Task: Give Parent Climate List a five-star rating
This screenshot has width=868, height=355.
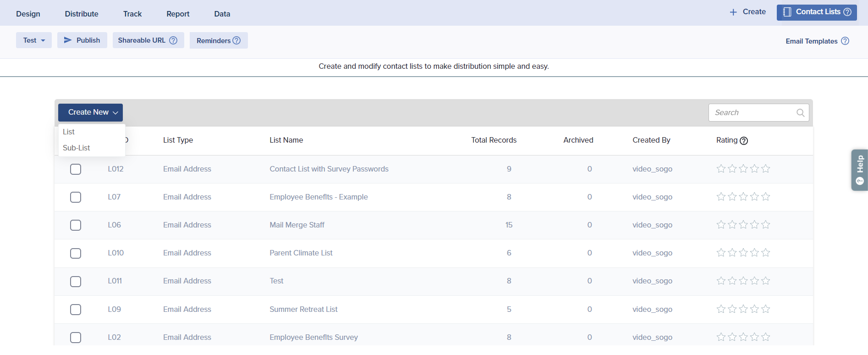Action: pos(765,253)
